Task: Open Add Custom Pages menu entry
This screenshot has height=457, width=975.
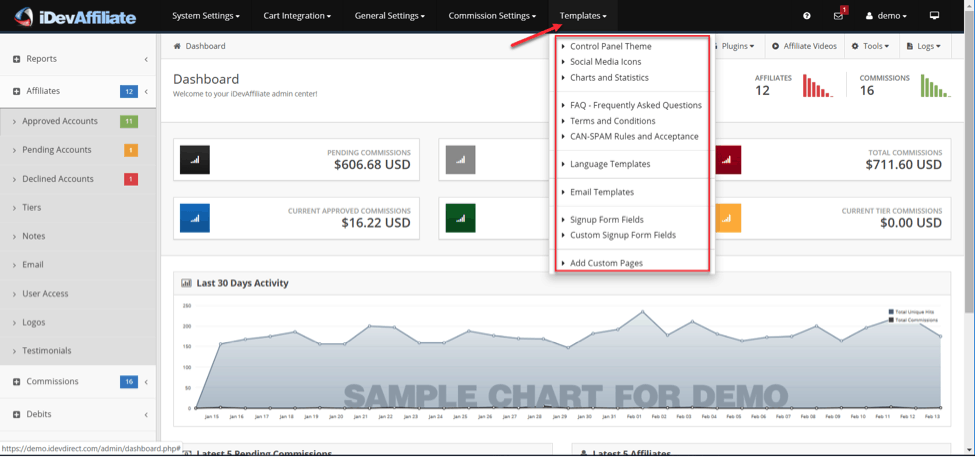Action: click(606, 263)
